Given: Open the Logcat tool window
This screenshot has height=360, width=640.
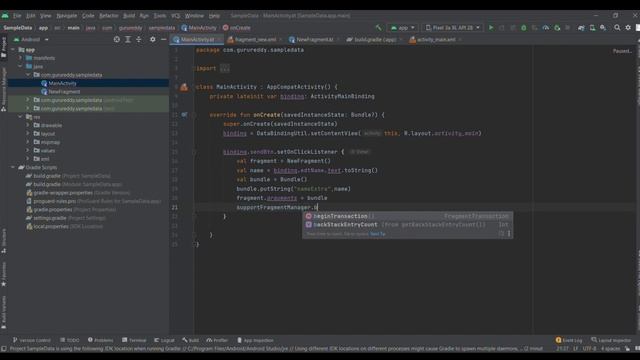Looking at the screenshot, I should (x=164, y=340).
